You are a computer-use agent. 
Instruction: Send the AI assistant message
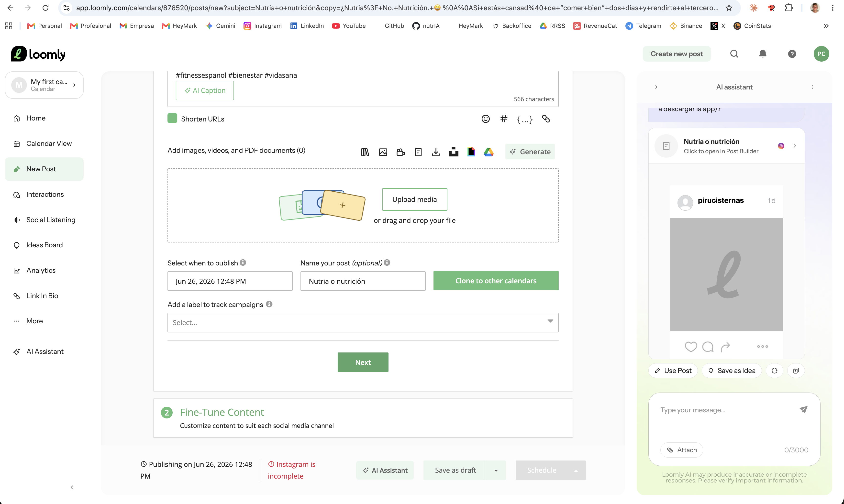[803, 410]
